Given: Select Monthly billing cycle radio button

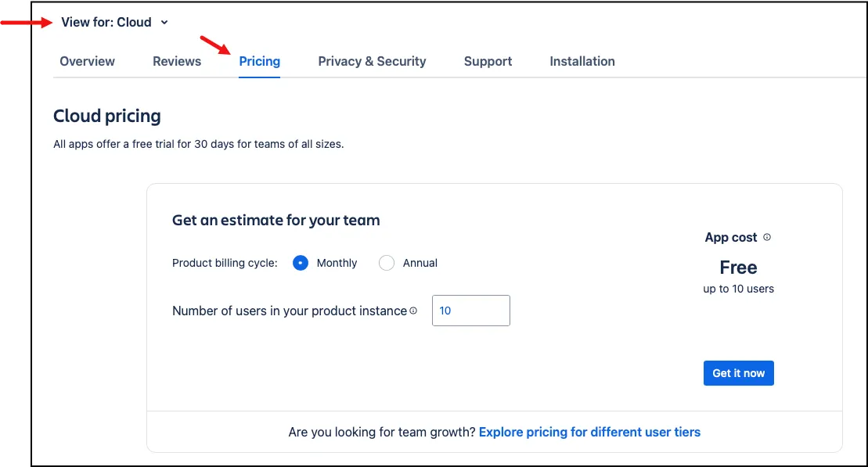Looking at the screenshot, I should 301,263.
